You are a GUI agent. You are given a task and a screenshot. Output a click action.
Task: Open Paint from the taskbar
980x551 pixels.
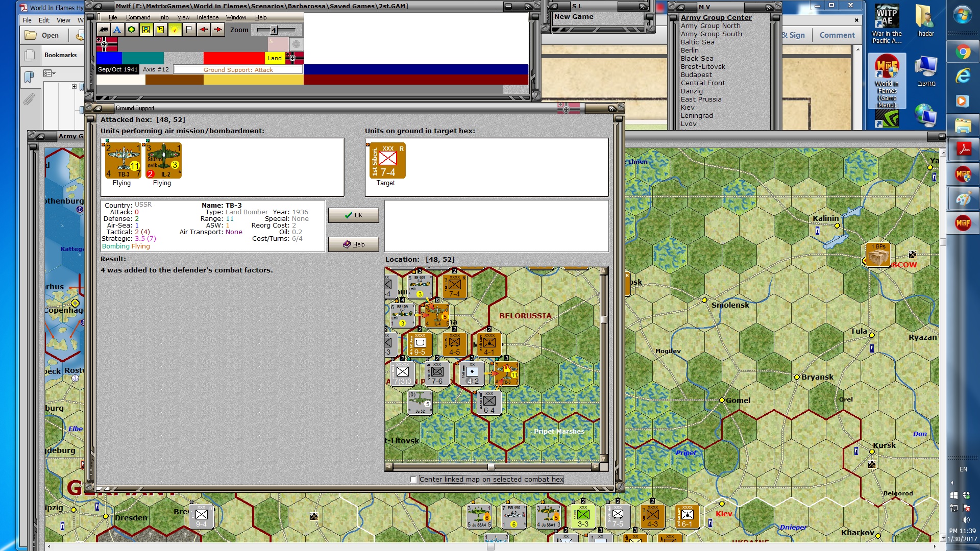(x=963, y=198)
